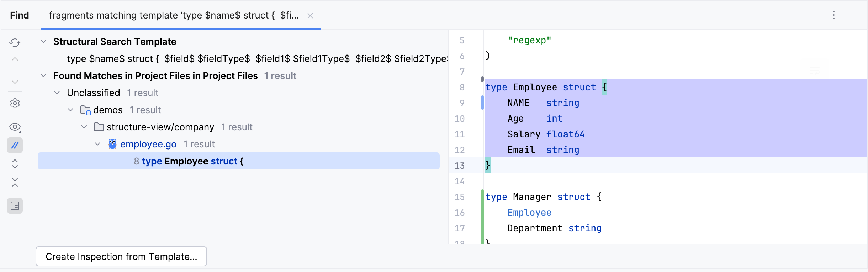Image resolution: width=868 pixels, height=272 pixels.
Task: Open the search settings gear
Action: (15, 103)
